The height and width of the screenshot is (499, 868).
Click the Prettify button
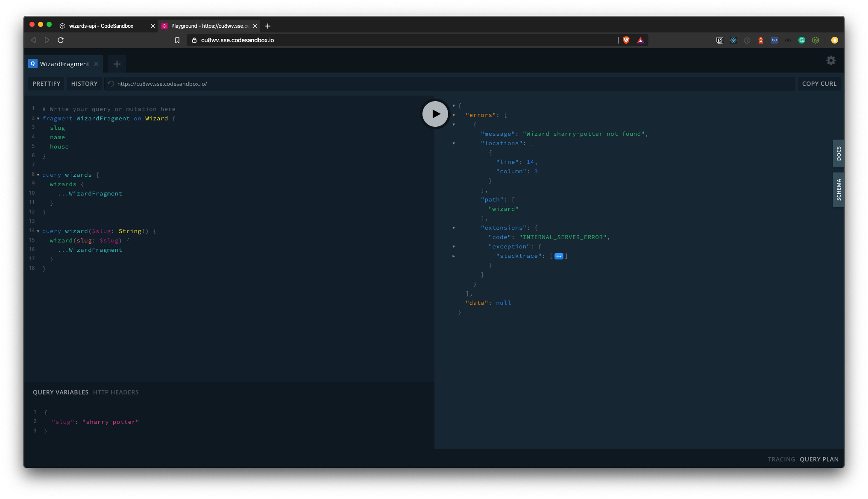pos(46,84)
